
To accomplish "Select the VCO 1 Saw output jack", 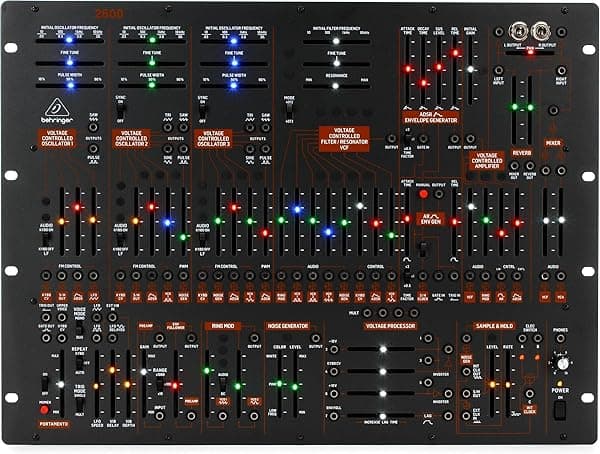I will click(93, 127).
